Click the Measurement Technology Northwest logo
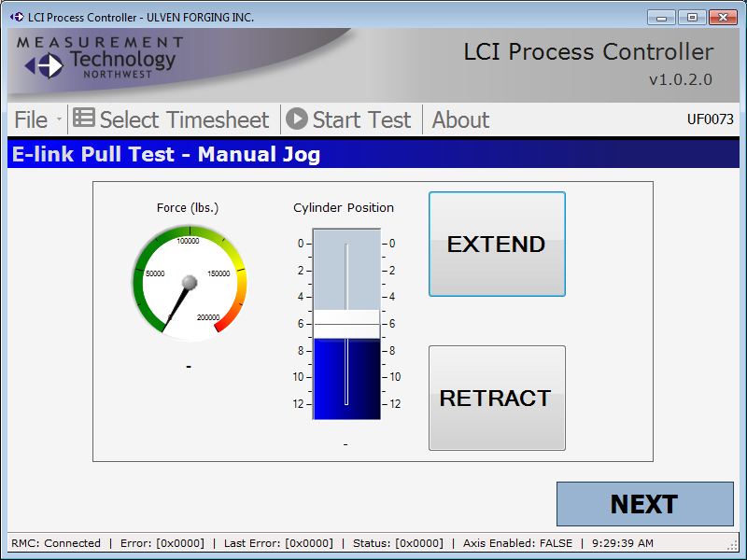 (100, 59)
